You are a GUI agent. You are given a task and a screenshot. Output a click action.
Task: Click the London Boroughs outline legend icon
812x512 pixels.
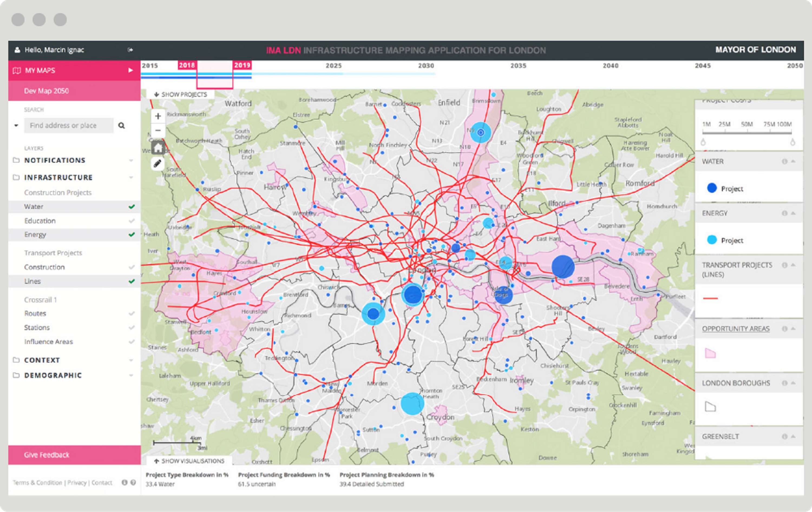pyautogui.click(x=710, y=407)
